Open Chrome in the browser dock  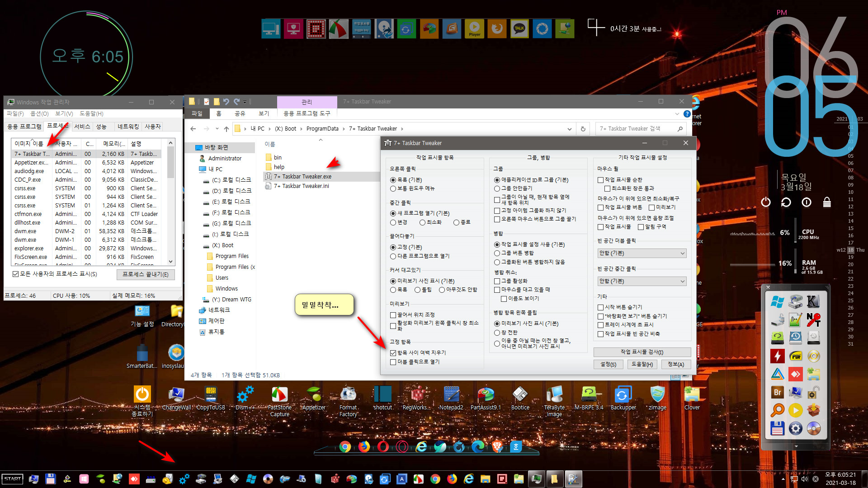[x=345, y=447]
